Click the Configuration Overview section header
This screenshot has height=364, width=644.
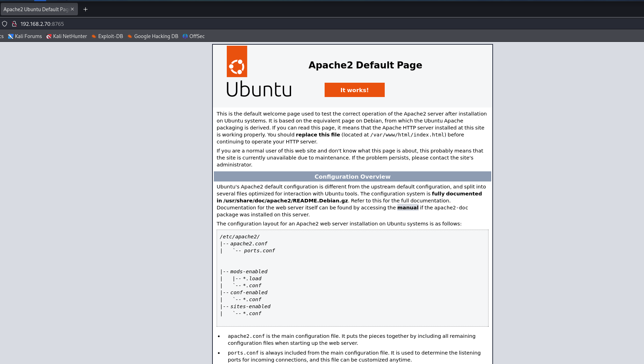tap(352, 177)
